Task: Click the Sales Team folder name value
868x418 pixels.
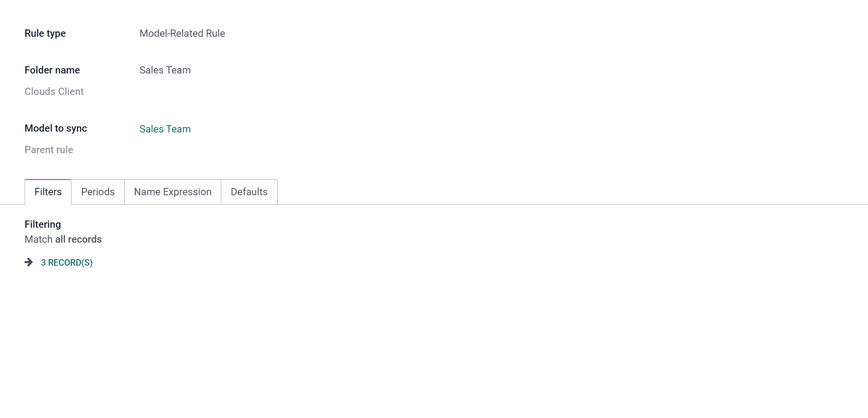Action: [x=165, y=70]
